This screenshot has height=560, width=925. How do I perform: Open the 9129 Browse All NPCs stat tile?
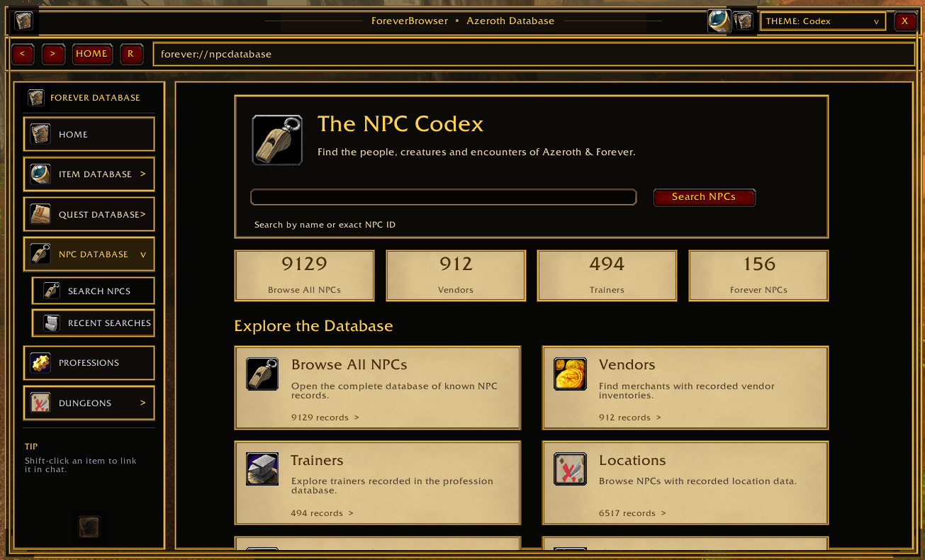coord(304,276)
